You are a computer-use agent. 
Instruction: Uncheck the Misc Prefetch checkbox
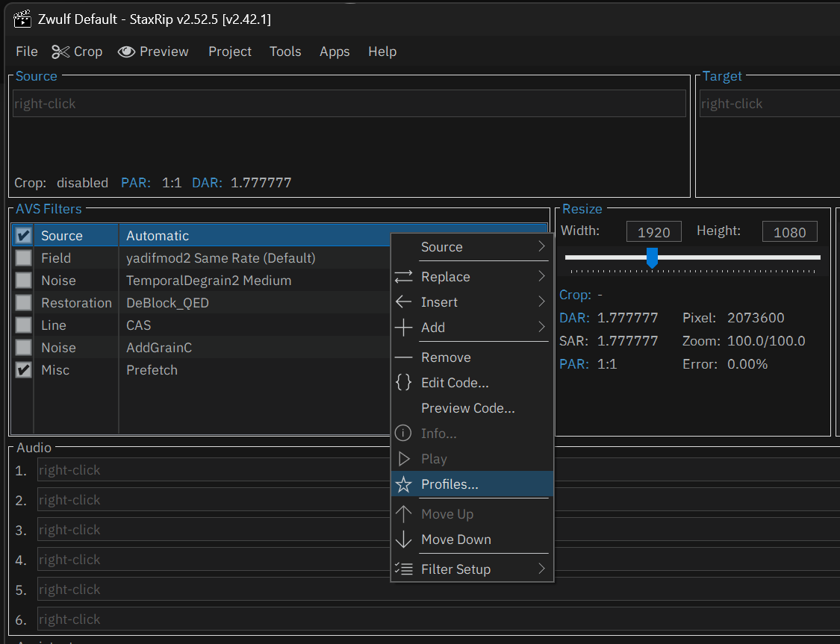tap(23, 370)
